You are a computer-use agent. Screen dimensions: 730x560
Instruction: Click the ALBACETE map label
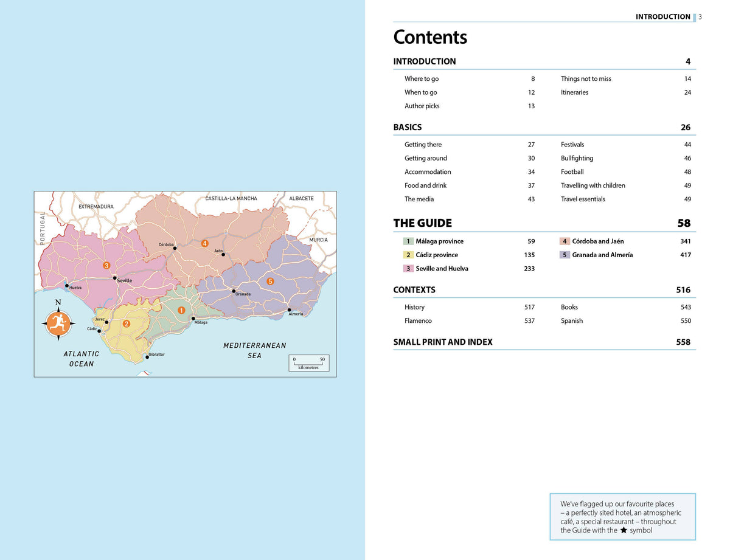point(301,199)
